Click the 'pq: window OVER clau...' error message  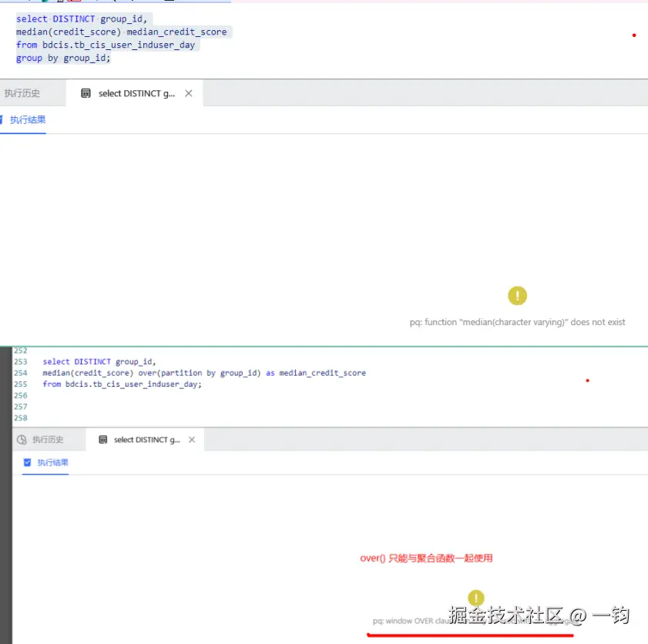point(475,621)
